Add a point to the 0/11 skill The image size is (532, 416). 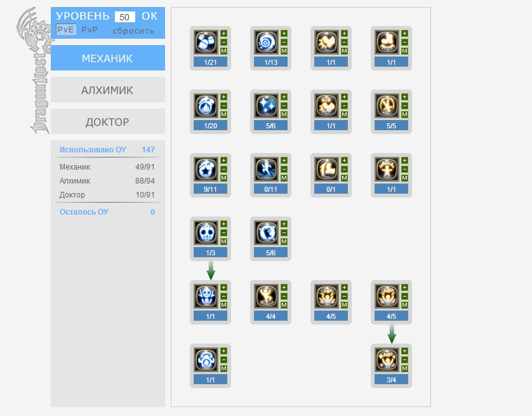tap(284, 160)
